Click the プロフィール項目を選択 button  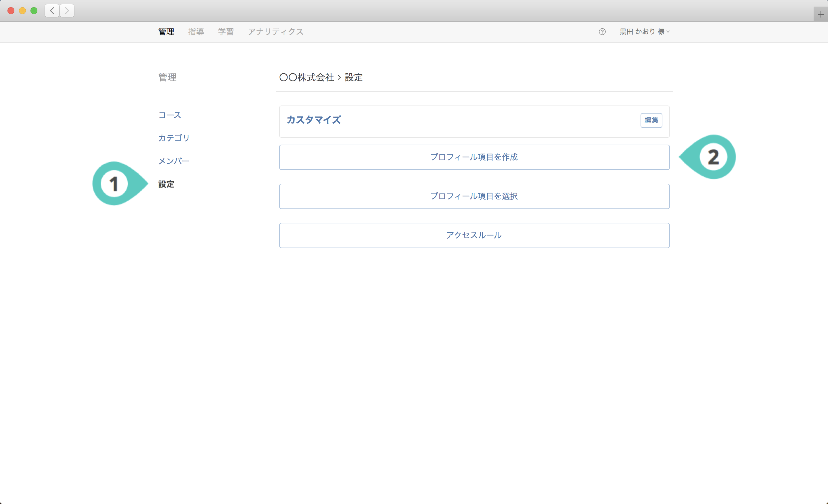click(x=474, y=196)
